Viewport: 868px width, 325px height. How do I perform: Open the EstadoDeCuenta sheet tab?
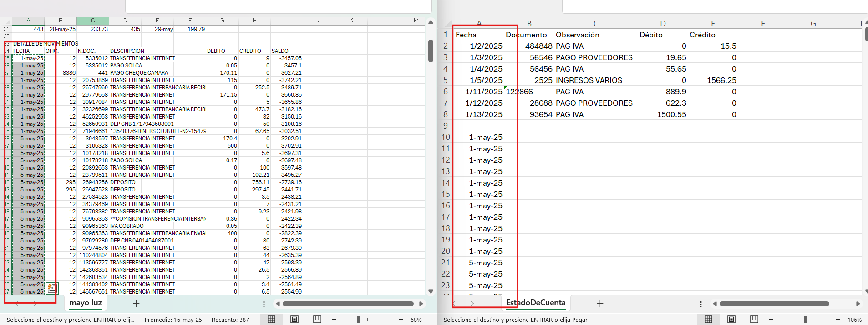[536, 303]
